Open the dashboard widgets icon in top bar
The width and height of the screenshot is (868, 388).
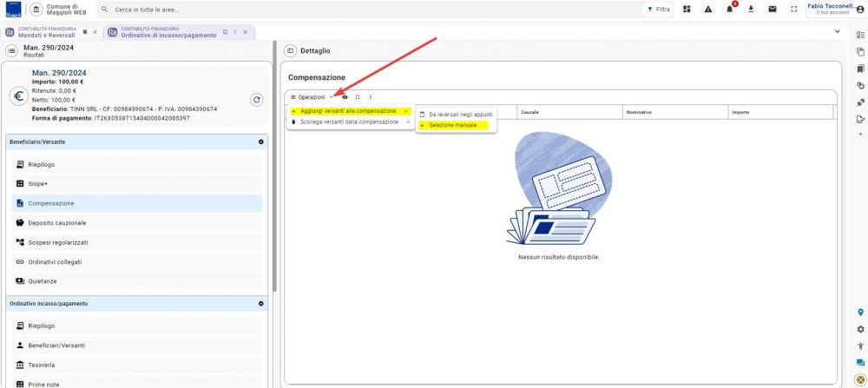tap(687, 10)
